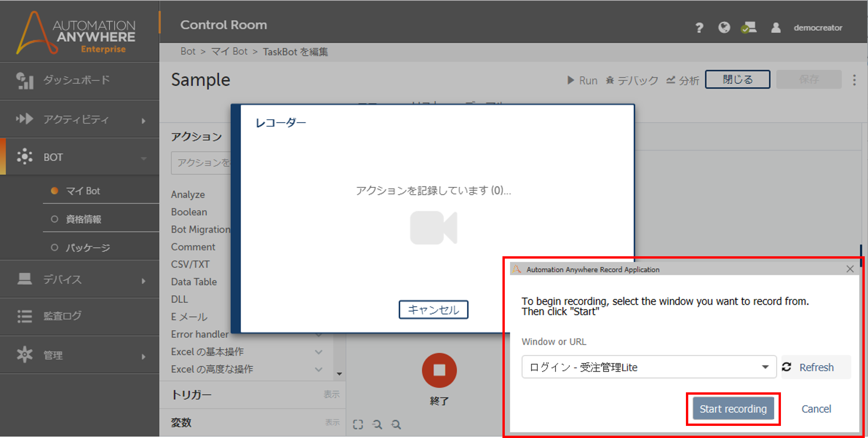
Task: Select DLL in the actions list
Action: point(179,300)
